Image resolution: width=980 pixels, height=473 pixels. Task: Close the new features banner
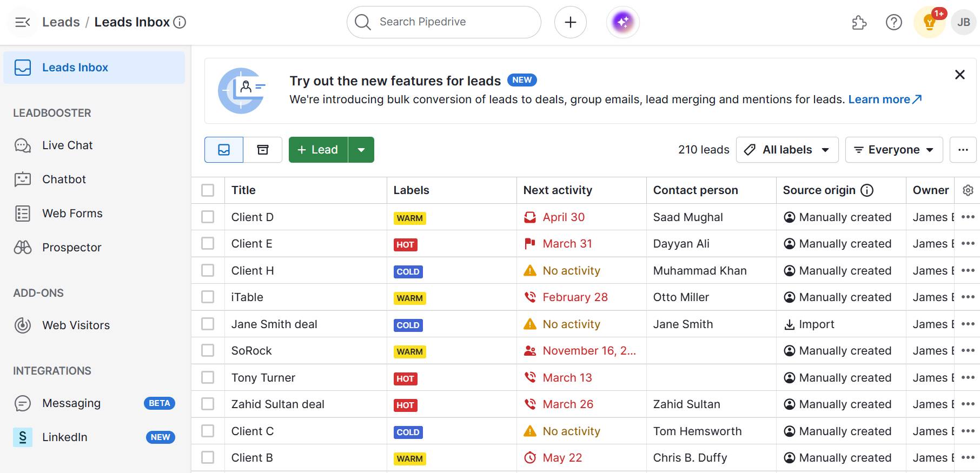[960, 75]
